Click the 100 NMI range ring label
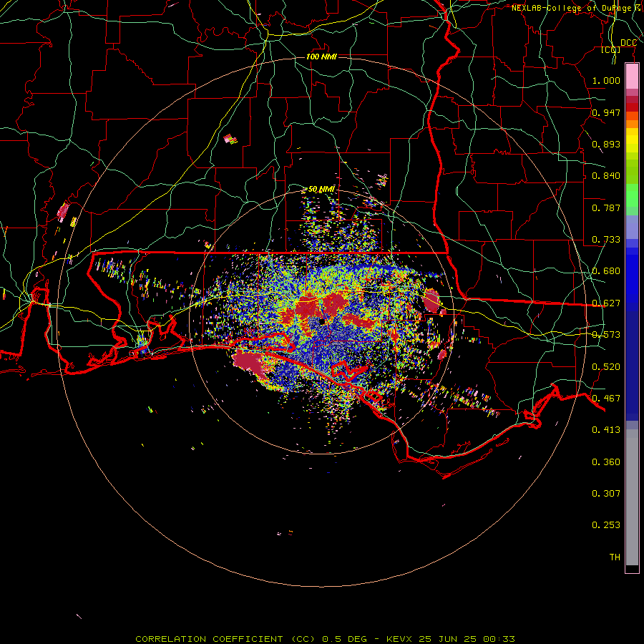The height and width of the screenshot is (644, 644). pyautogui.click(x=321, y=57)
